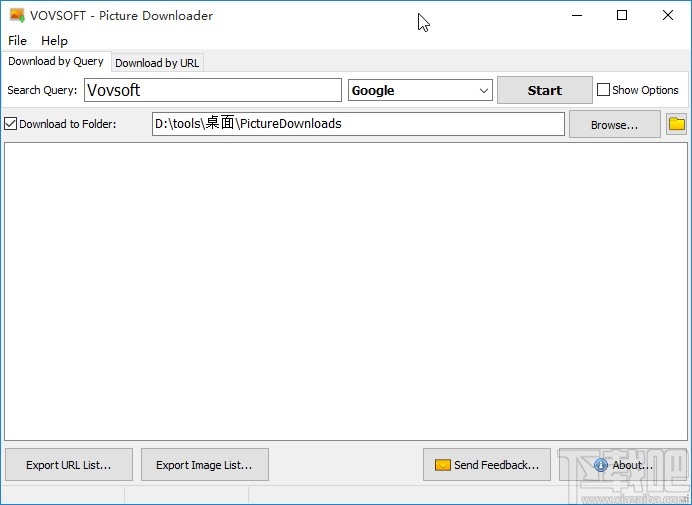Select the Download by Query tab
The image size is (692, 505).
tap(56, 62)
